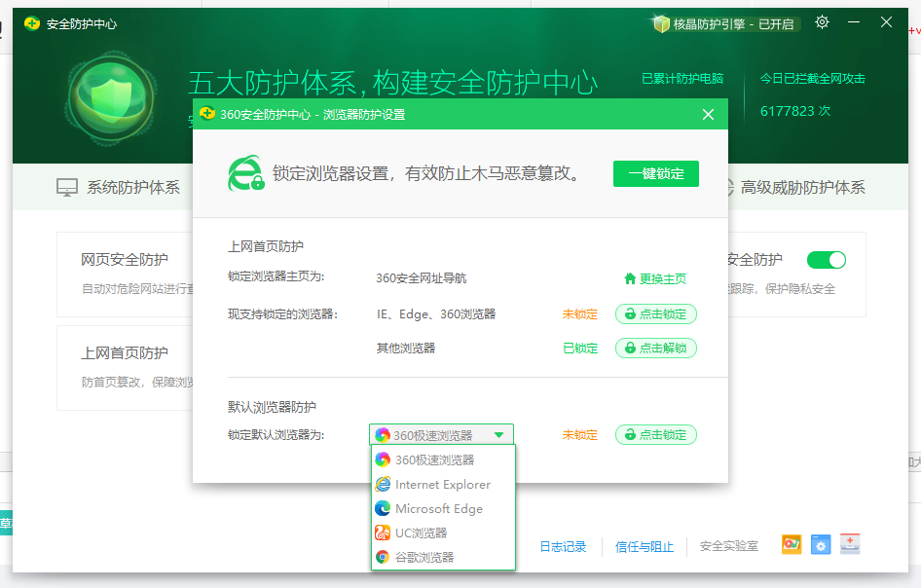Open the blue gear window icon
Image resolution: width=921 pixels, height=588 pixels.
[x=821, y=544]
